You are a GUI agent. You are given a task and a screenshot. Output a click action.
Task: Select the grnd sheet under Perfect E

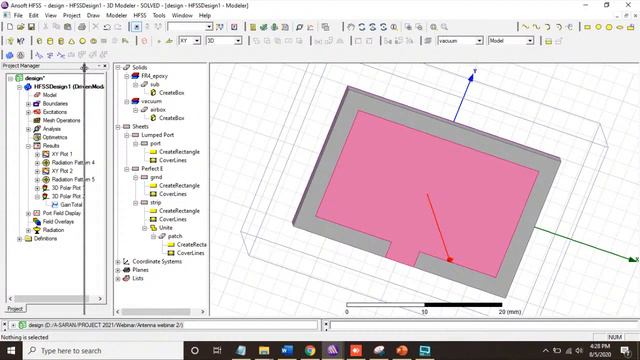[x=156, y=177]
